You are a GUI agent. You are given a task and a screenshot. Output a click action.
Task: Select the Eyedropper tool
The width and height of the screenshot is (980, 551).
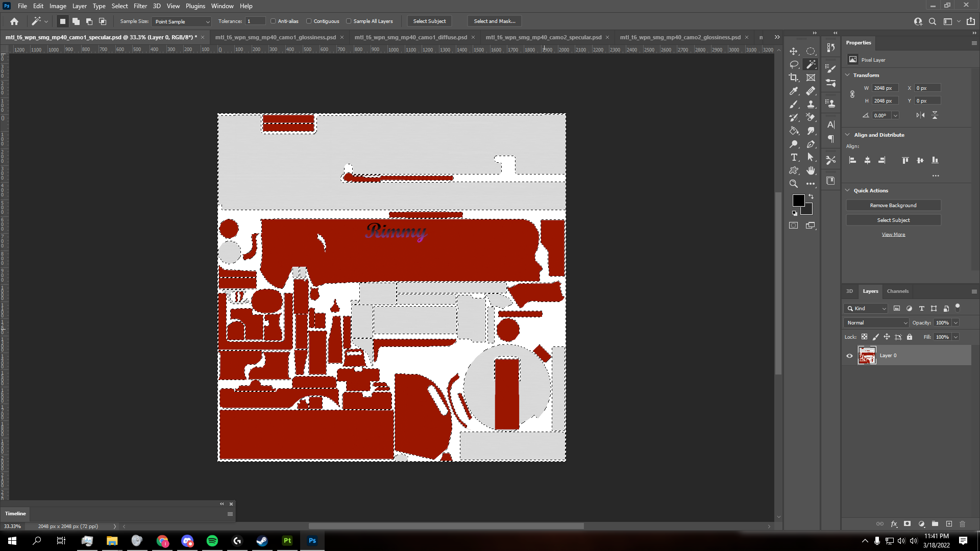tap(793, 91)
